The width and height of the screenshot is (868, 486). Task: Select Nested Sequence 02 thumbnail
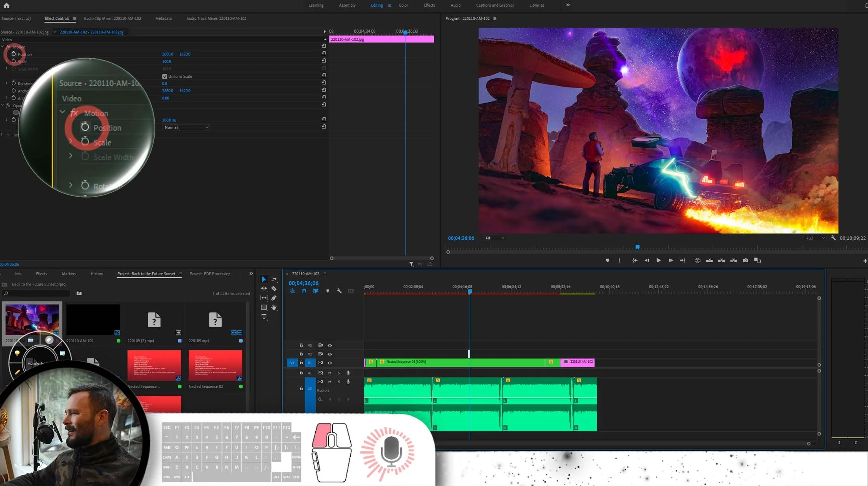(215, 366)
